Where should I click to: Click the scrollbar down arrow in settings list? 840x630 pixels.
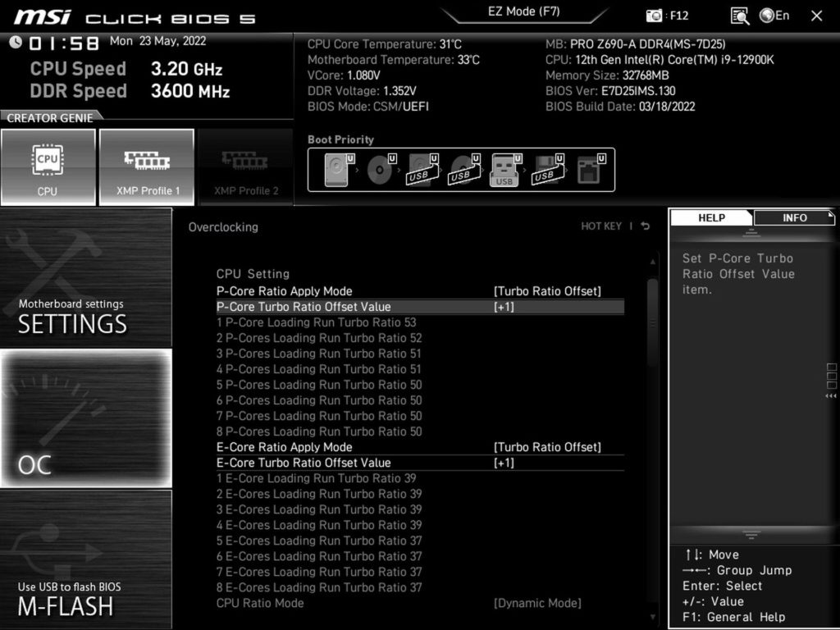(652, 617)
